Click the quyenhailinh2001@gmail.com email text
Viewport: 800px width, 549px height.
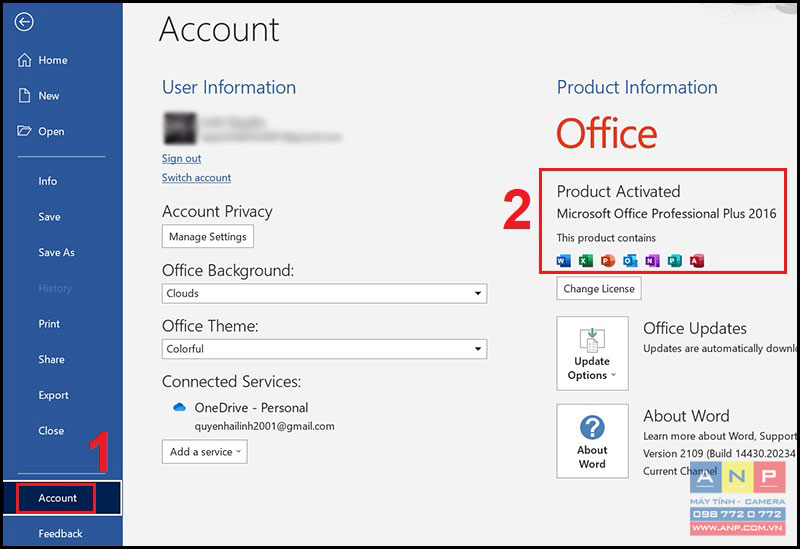click(264, 426)
